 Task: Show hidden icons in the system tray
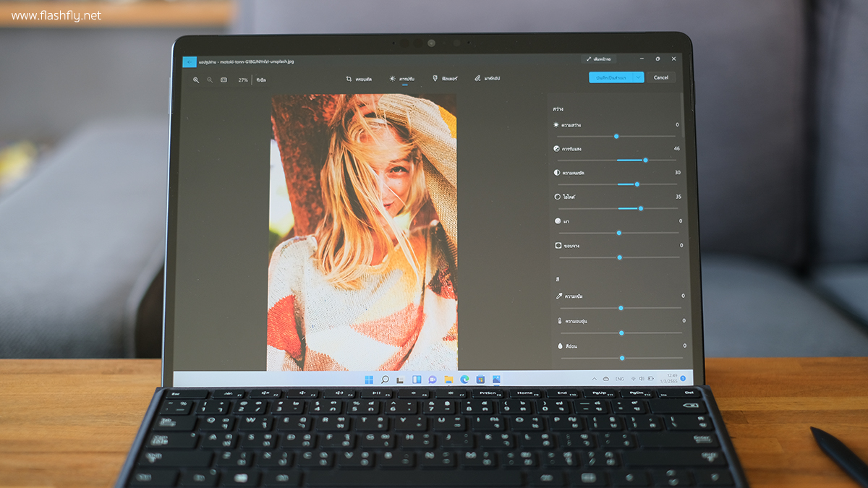[x=595, y=379]
